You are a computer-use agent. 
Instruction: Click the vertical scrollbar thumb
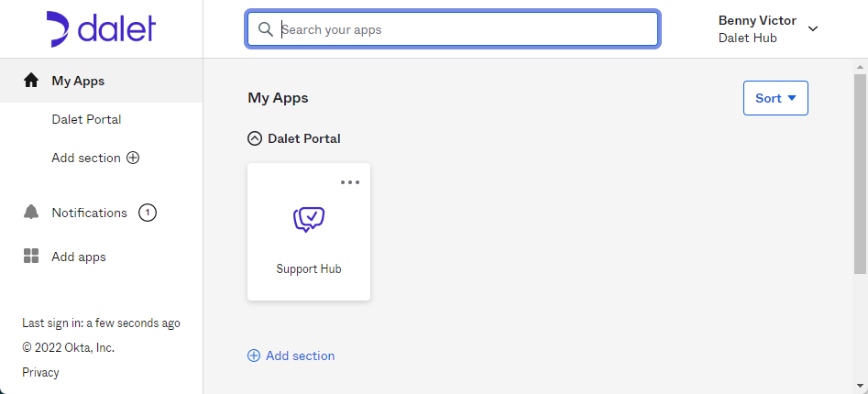tap(860, 174)
